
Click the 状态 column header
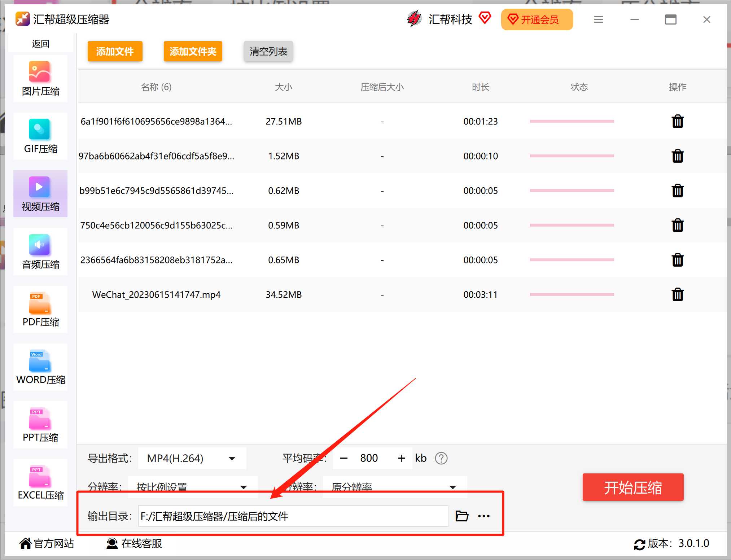point(579,87)
